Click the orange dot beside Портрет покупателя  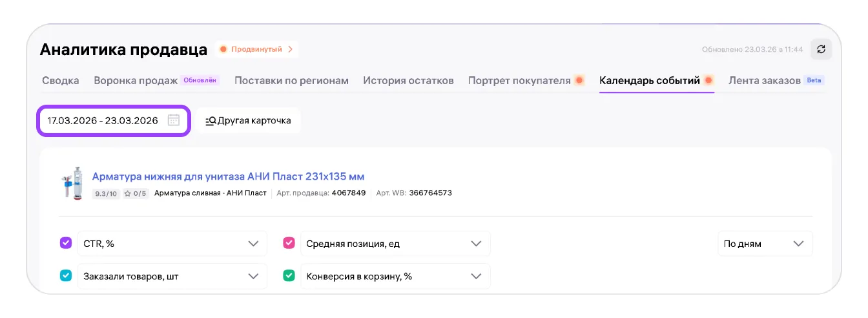coord(579,81)
